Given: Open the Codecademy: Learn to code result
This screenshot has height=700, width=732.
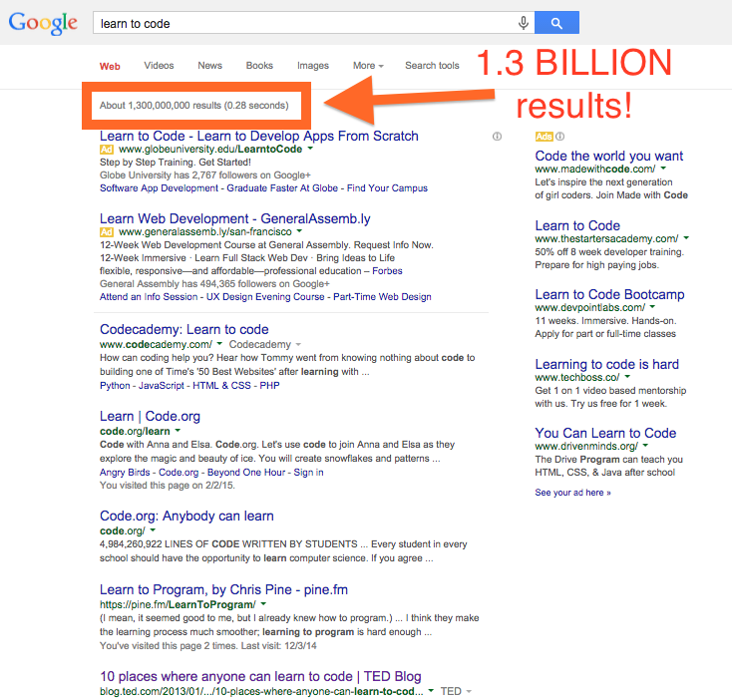Looking at the screenshot, I should (184, 329).
